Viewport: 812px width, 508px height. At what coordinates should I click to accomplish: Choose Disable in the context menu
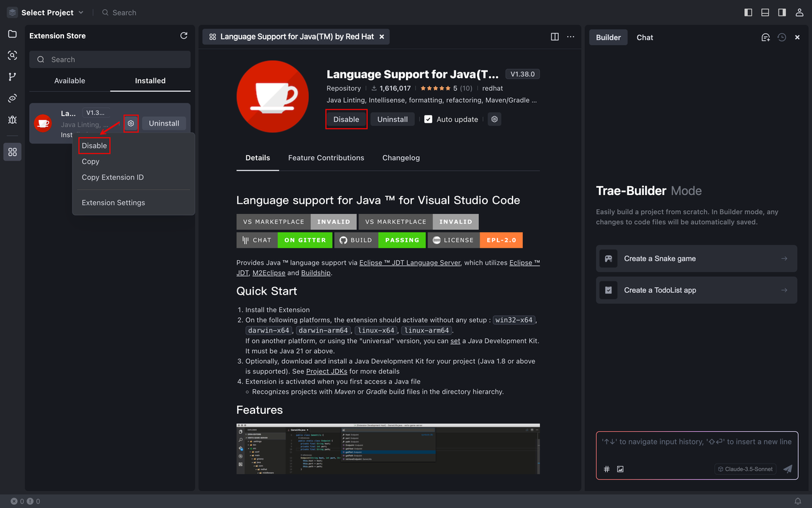95,145
